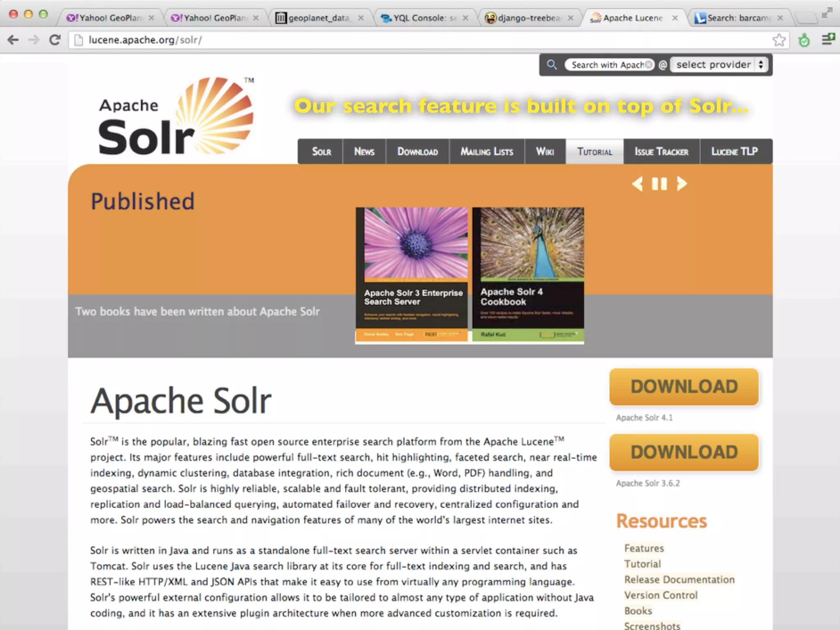Open the Solr nav menu item
Image resolution: width=840 pixels, height=630 pixels.
321,151
